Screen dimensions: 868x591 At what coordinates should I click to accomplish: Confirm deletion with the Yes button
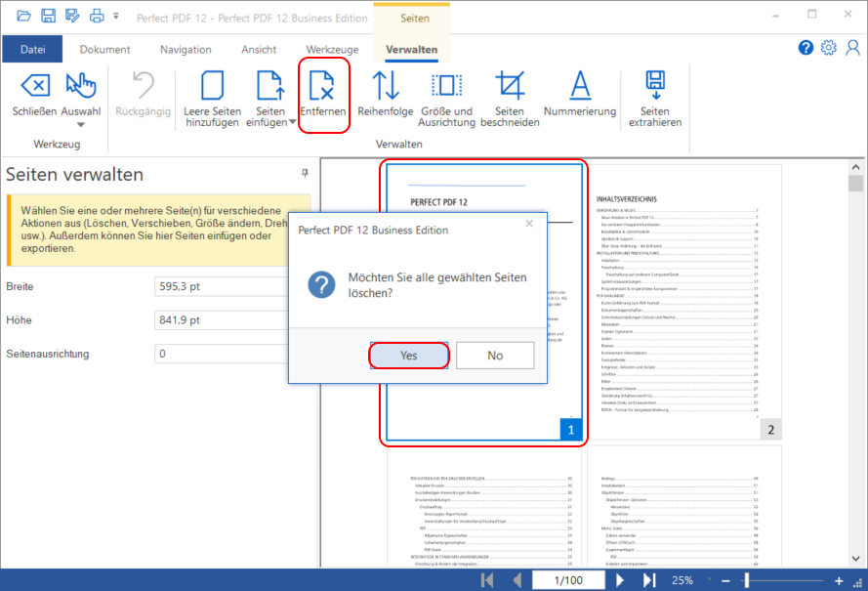(x=409, y=356)
